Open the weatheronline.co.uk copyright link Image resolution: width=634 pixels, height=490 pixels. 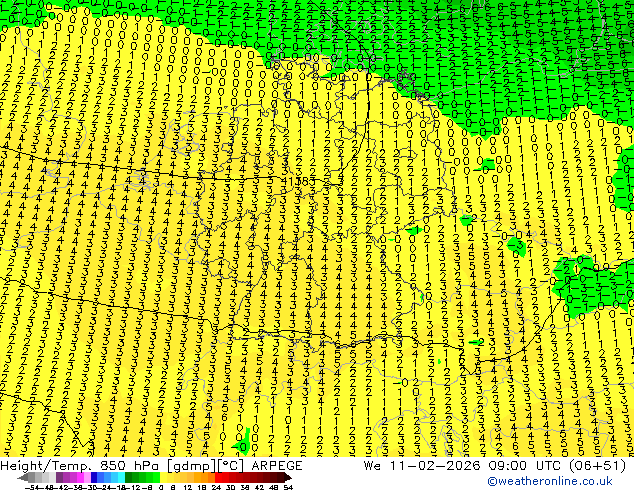pos(550,481)
